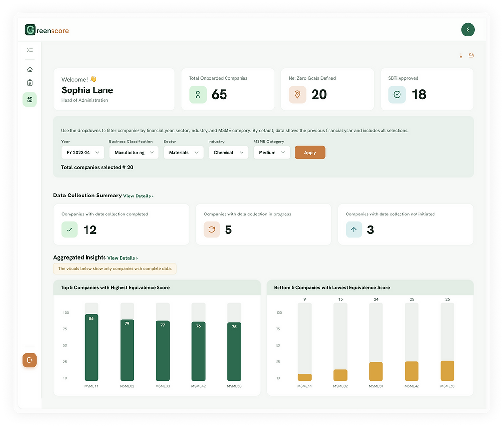Click the green bar with score 75
Screen dimensions: 504x427
[234, 352]
